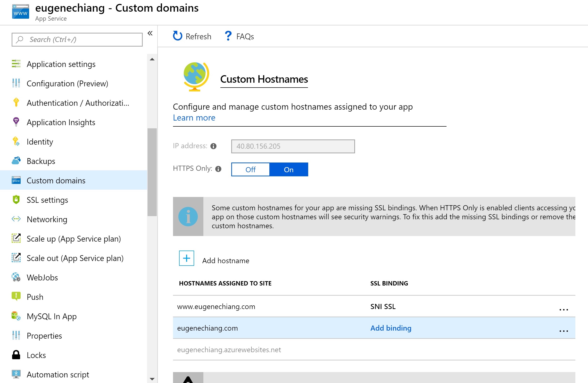Click the search magnifier icon in sidebar
This screenshot has width=588, height=383.
click(20, 39)
